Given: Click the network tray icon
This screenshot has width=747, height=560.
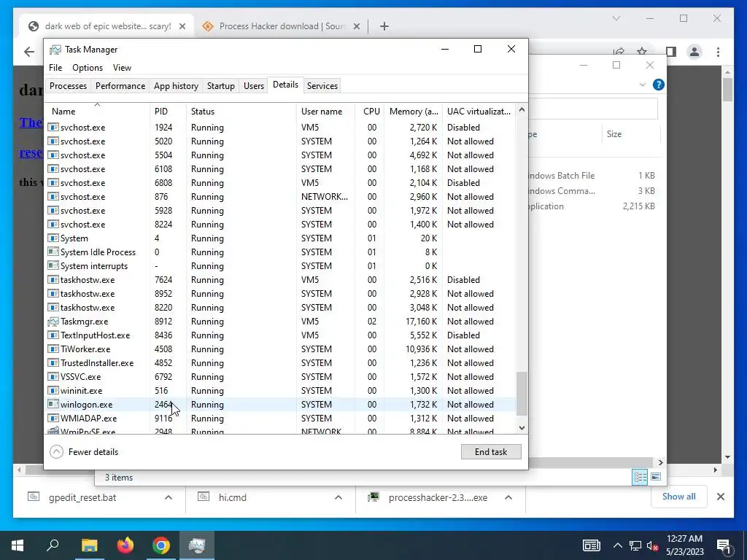Looking at the screenshot, I should click(x=635, y=545).
